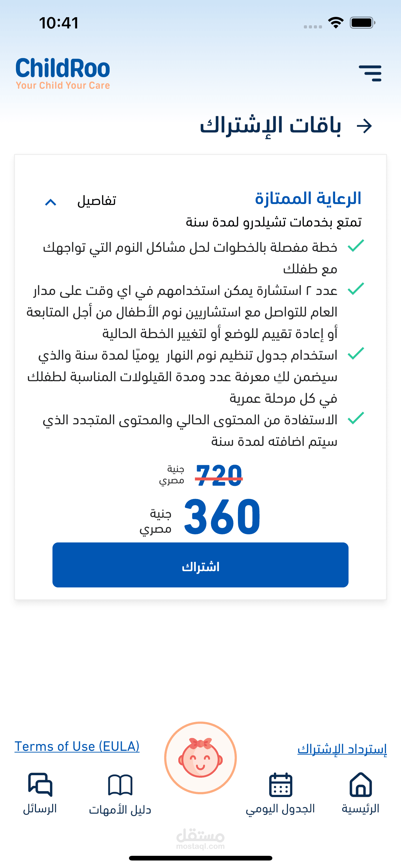Tap the الرئيسية tab label
Image resolution: width=401 pixels, height=868 pixels.
(360, 809)
